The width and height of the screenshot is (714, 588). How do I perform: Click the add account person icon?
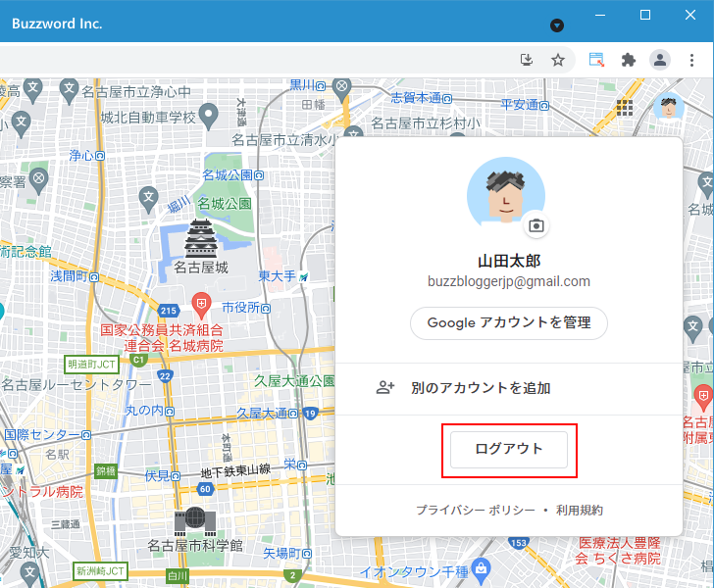[385, 388]
